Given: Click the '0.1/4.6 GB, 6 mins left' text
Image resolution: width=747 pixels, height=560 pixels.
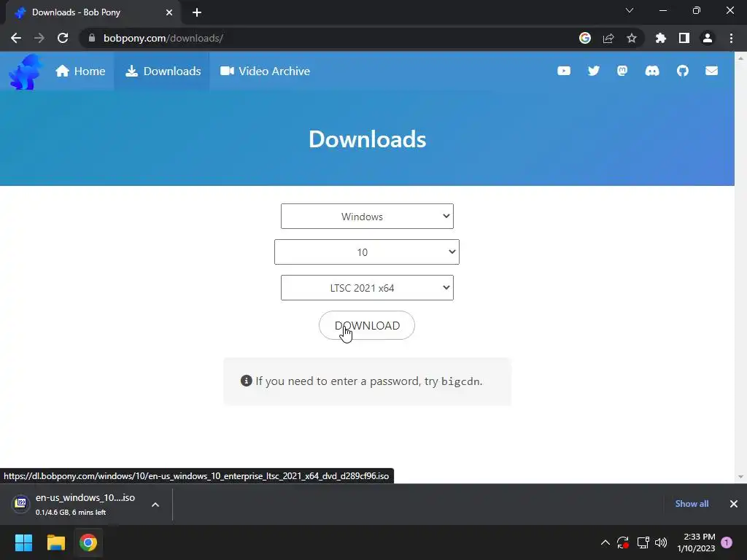Looking at the screenshot, I should 71,513.
